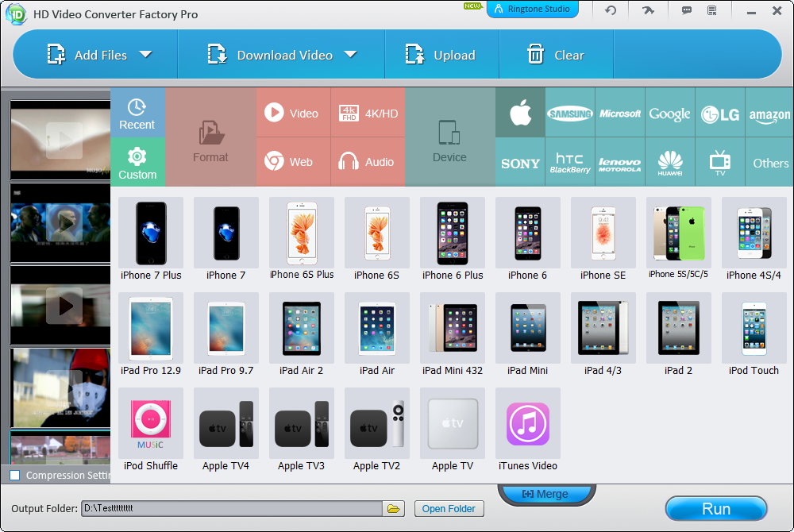Click the Output Folder path field
794x532 pixels.
click(x=232, y=508)
